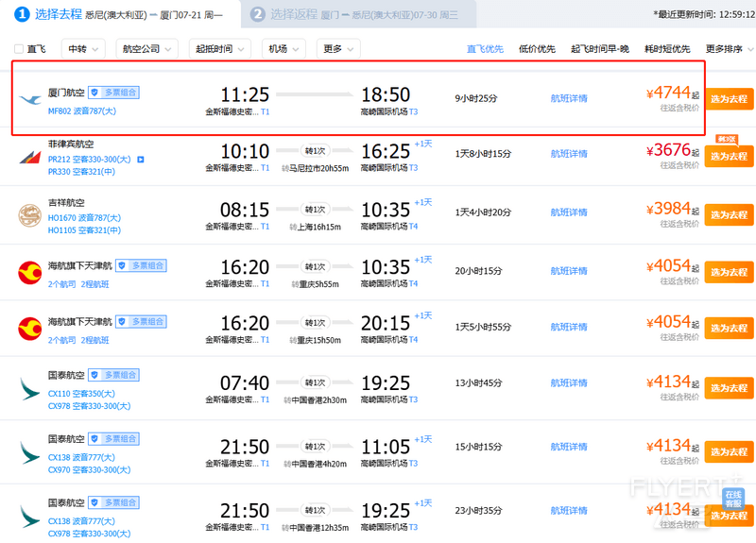Click Cathay Pacific logo on 23小时35分 row
This screenshot has height=543, width=756.
pyautogui.click(x=30, y=516)
